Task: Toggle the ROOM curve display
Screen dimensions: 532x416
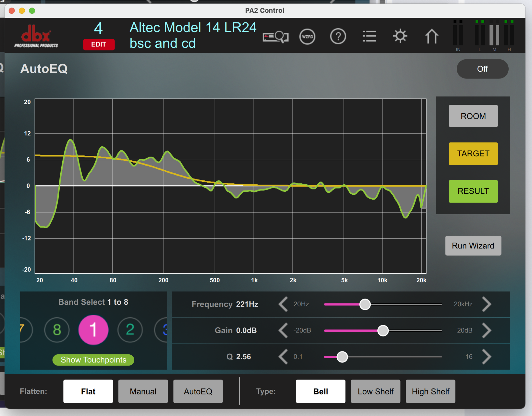Action: pos(473,116)
